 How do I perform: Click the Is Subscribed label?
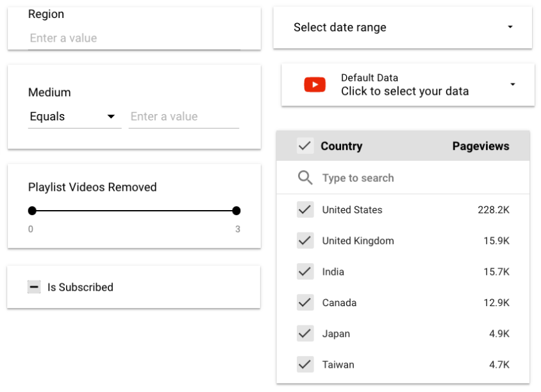pos(80,287)
